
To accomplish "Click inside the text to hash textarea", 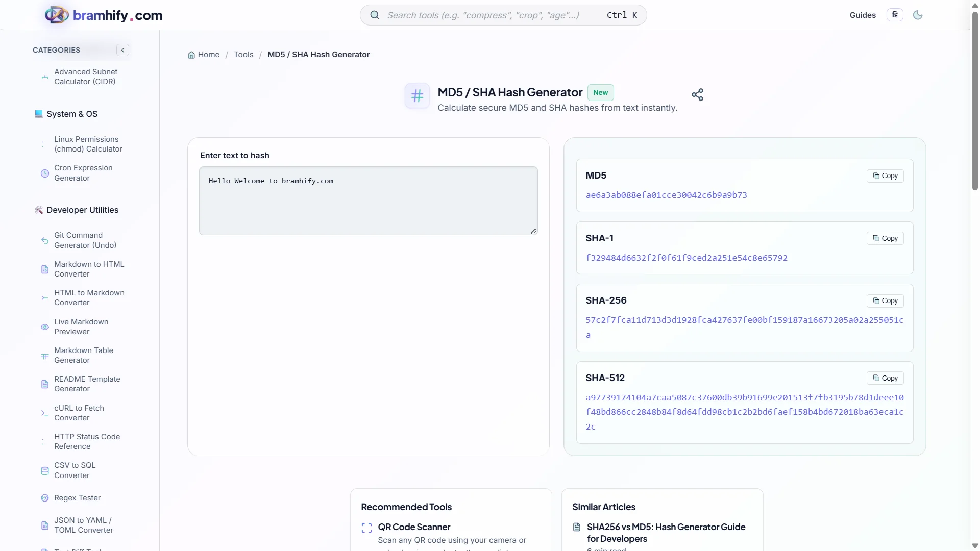I will [x=368, y=201].
